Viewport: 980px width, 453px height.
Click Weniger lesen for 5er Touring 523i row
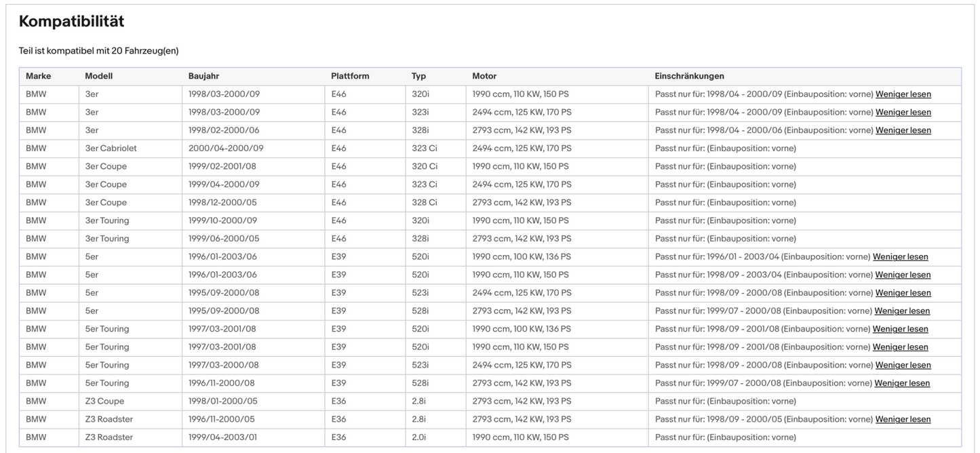tap(903, 365)
